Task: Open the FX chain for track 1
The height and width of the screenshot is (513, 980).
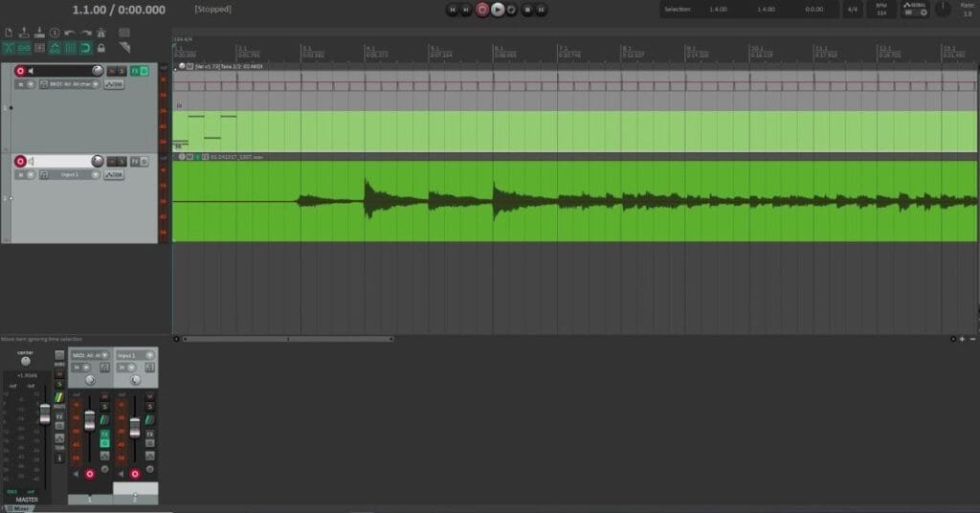Action: click(x=134, y=71)
